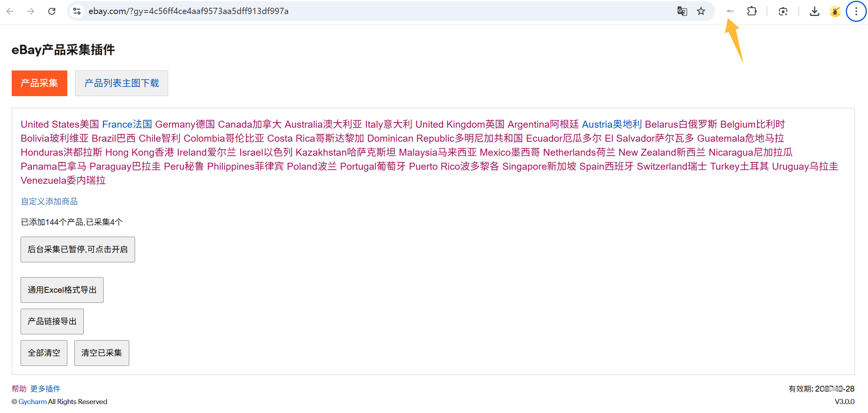
Task: Select Ecuador厄瓜多尔 site
Action: pos(564,139)
